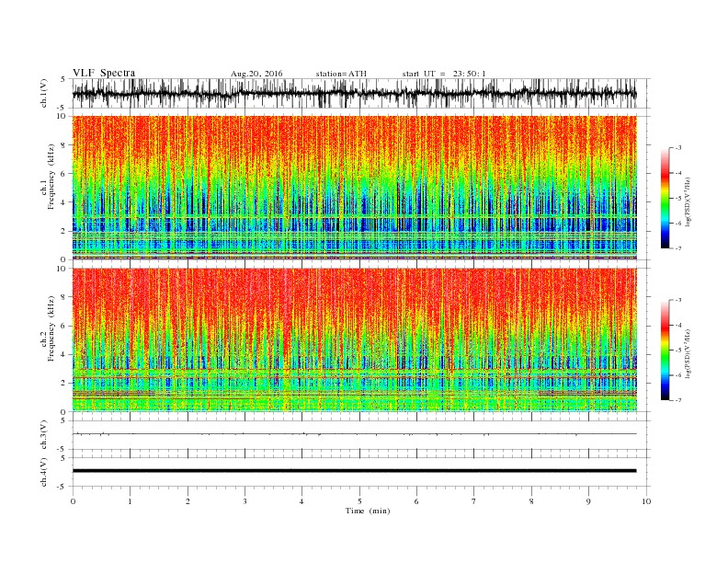Select the "start UT = 23:50: 1" text
Viewport: 728px width, 563px height.
tap(444, 74)
